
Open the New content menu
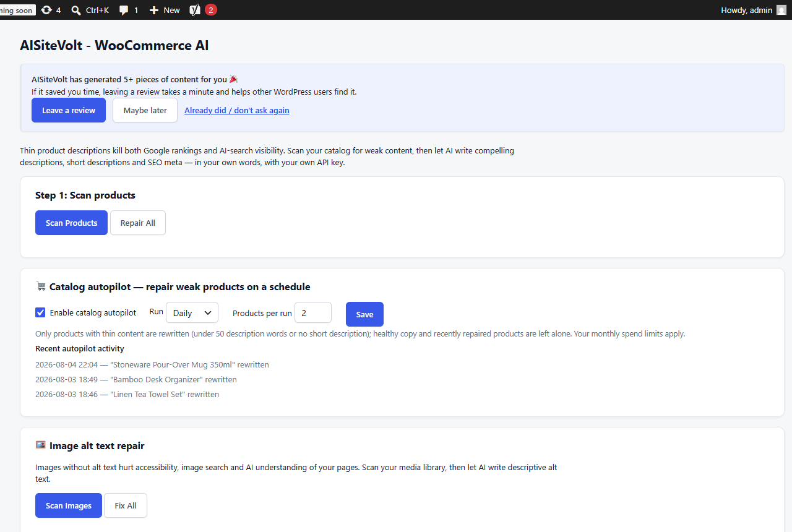(165, 10)
